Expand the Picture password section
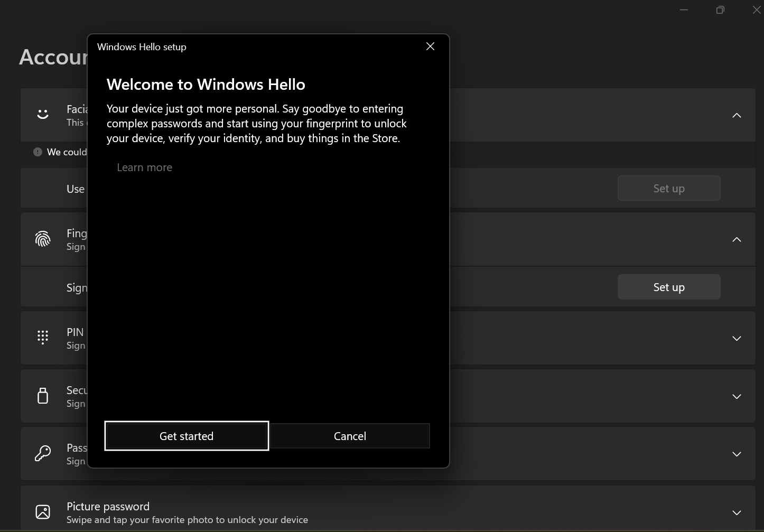The image size is (764, 532). (x=737, y=512)
